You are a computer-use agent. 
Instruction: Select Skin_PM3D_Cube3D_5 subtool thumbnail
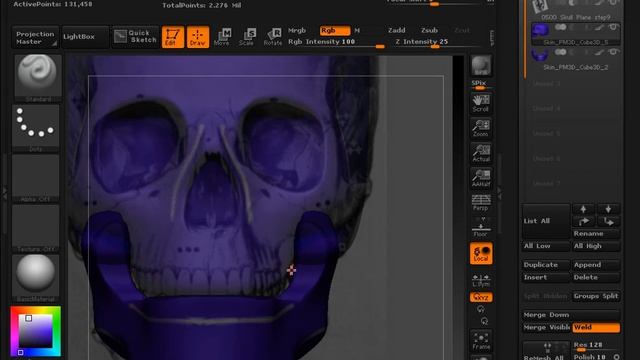click(540, 30)
